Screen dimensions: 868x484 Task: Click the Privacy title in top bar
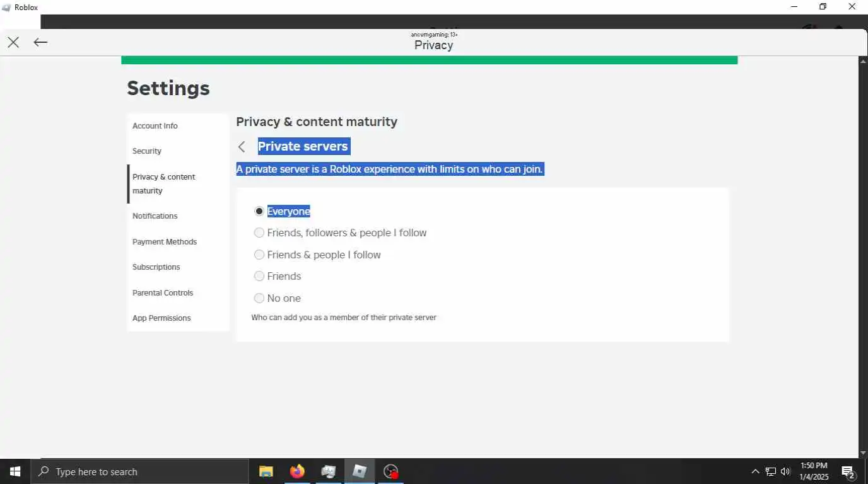coord(434,45)
